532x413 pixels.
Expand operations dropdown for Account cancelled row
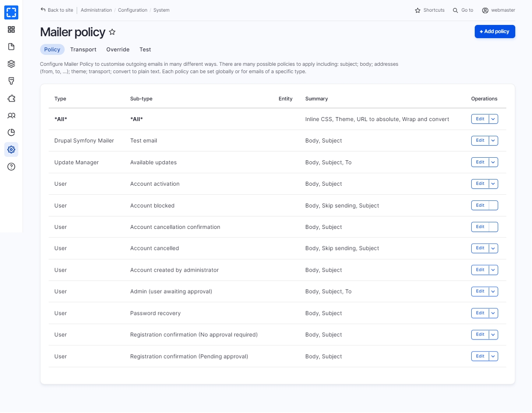[x=493, y=248]
